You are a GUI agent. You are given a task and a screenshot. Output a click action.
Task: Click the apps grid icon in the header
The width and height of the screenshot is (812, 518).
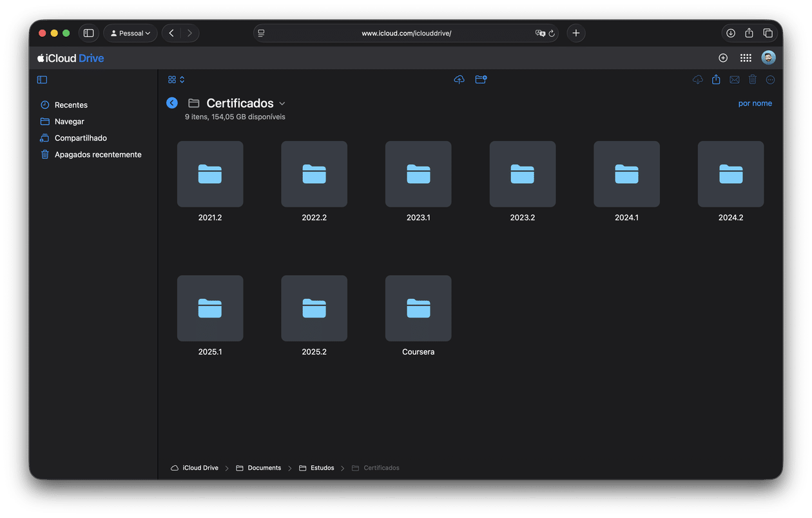pos(746,57)
